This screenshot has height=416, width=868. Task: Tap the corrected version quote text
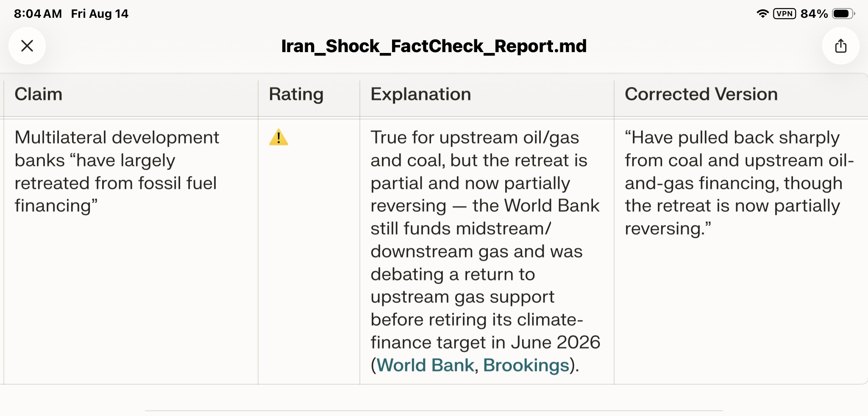(739, 183)
